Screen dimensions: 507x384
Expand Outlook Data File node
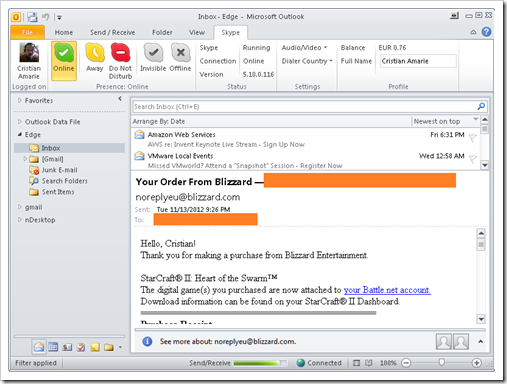pyautogui.click(x=20, y=122)
